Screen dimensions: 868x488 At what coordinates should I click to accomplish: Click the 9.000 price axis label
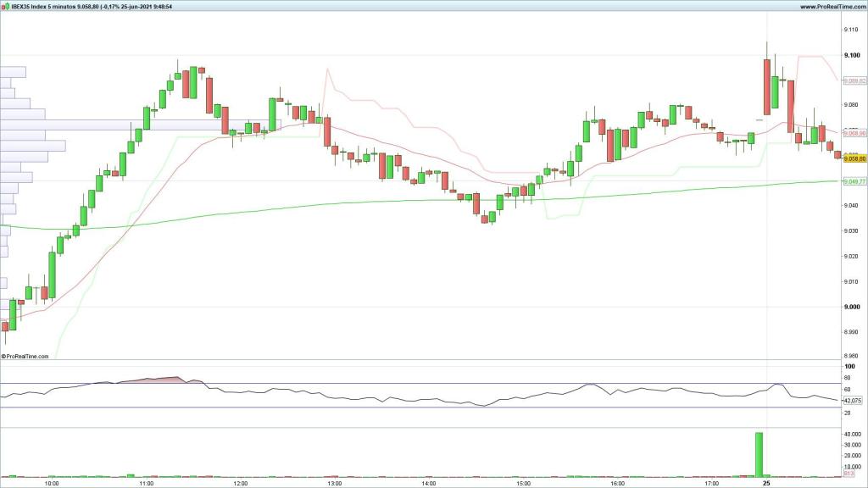(851, 307)
